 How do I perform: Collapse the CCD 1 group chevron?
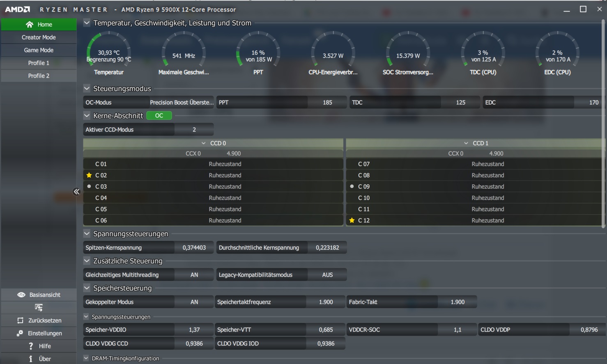tap(466, 143)
